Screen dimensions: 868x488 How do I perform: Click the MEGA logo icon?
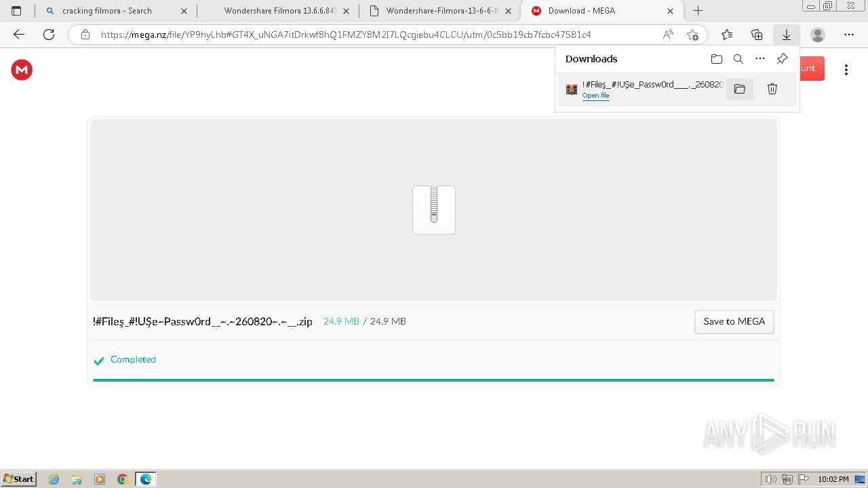point(22,70)
